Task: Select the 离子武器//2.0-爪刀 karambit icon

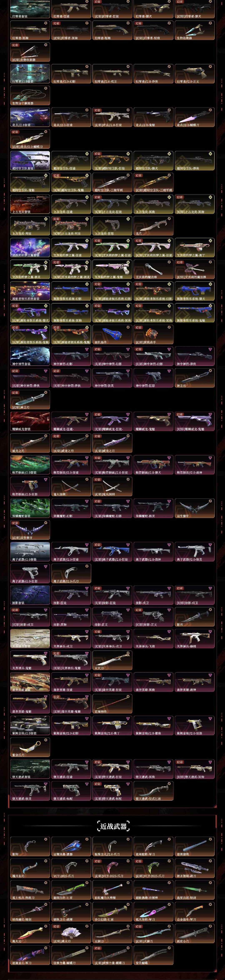Action: click(71, 573)
